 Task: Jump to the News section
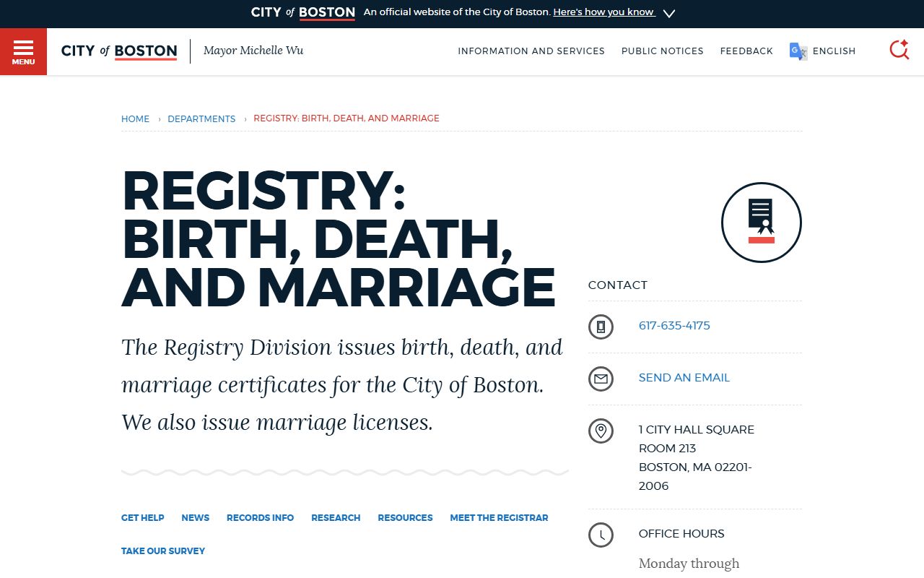[196, 518]
